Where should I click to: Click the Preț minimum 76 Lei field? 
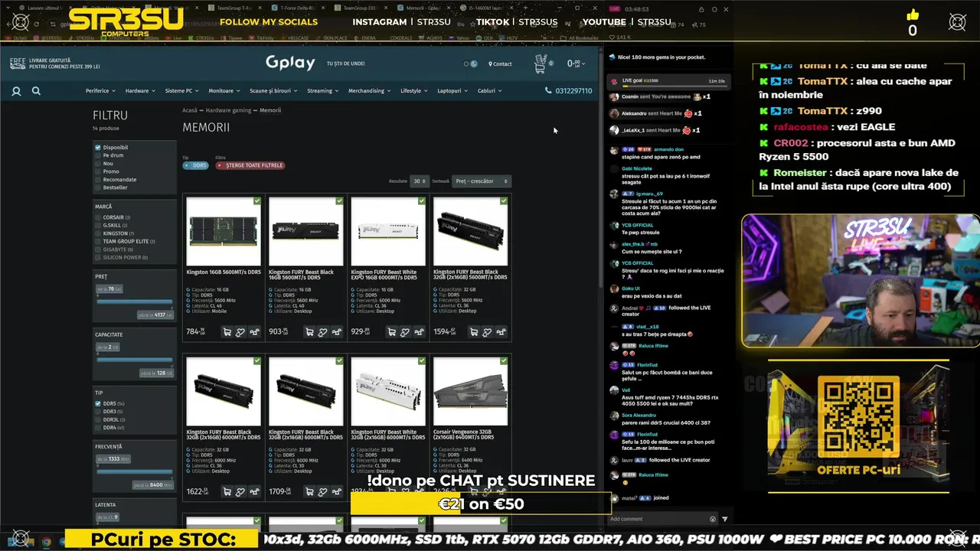point(109,289)
